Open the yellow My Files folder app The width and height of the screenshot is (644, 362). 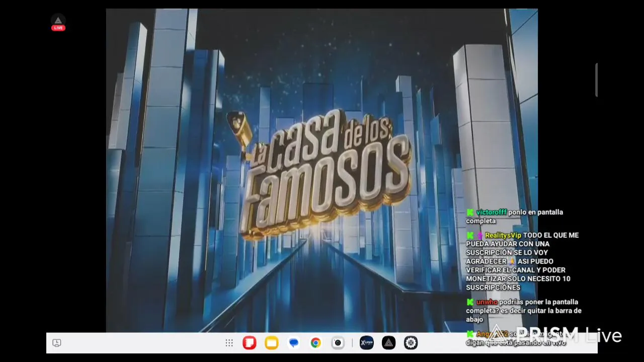[x=272, y=343]
